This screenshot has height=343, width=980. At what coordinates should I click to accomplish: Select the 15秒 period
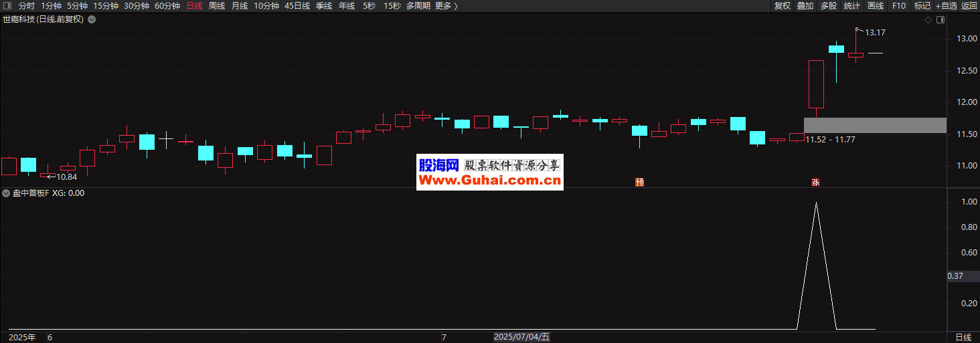point(392,6)
